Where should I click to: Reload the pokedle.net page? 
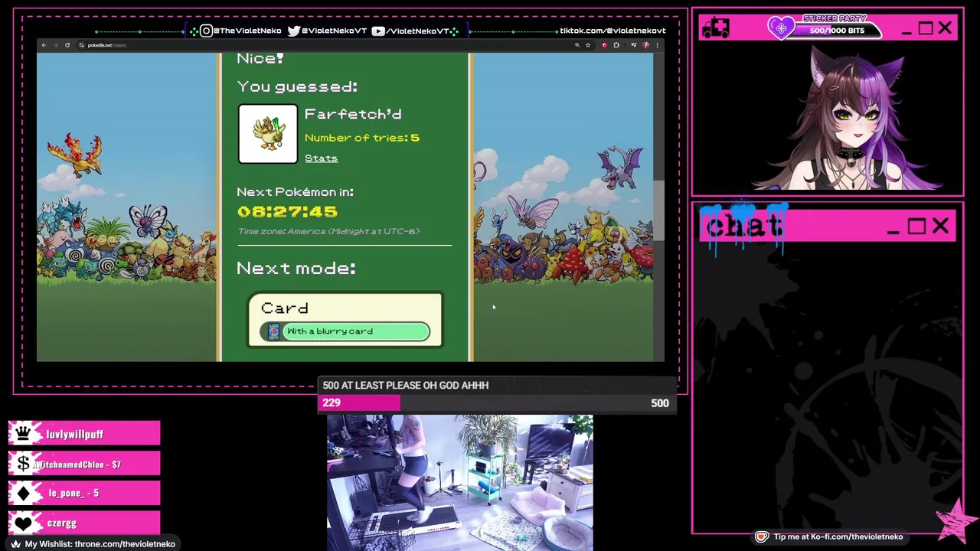click(x=67, y=45)
